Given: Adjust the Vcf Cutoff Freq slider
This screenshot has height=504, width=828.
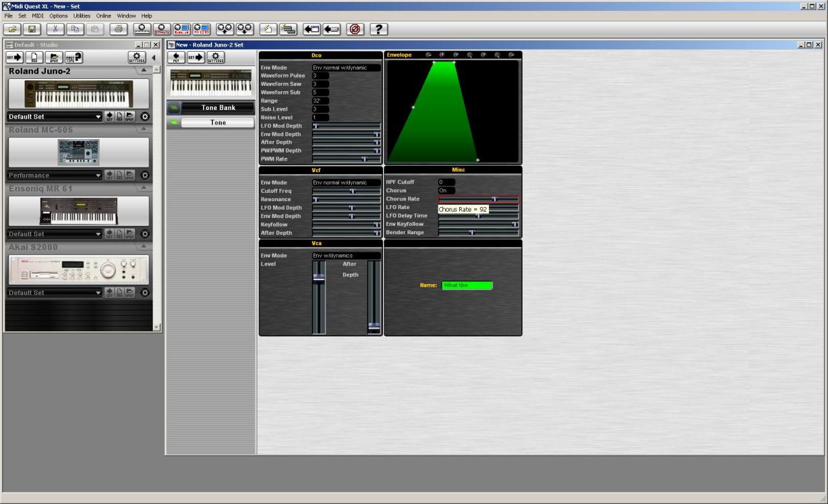Looking at the screenshot, I should [347, 191].
